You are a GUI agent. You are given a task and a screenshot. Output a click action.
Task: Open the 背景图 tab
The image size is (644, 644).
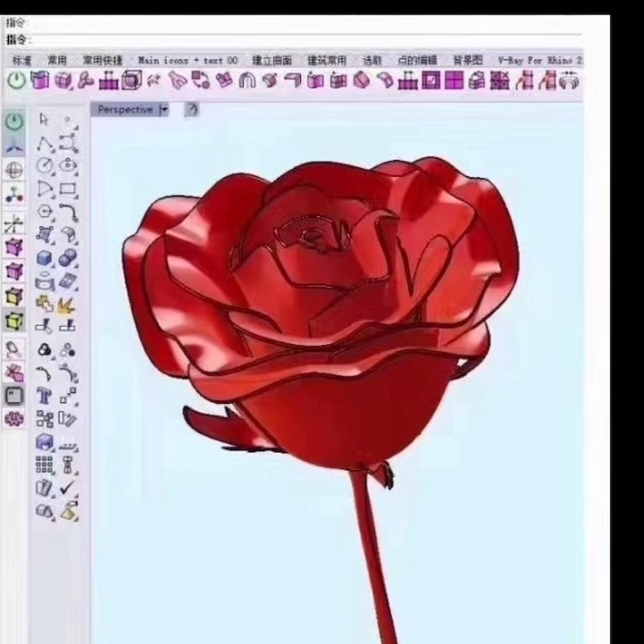point(468,60)
